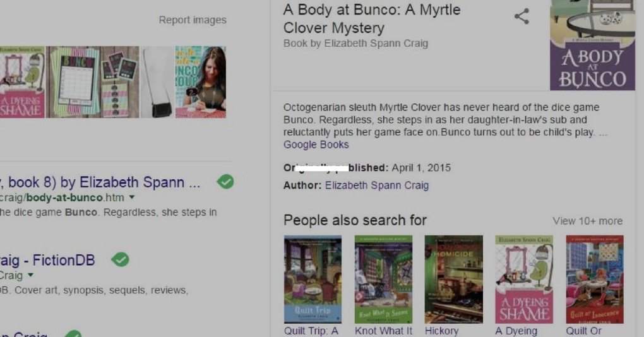Open the FictionDB search result title
The image size is (644, 337).
click(47, 260)
